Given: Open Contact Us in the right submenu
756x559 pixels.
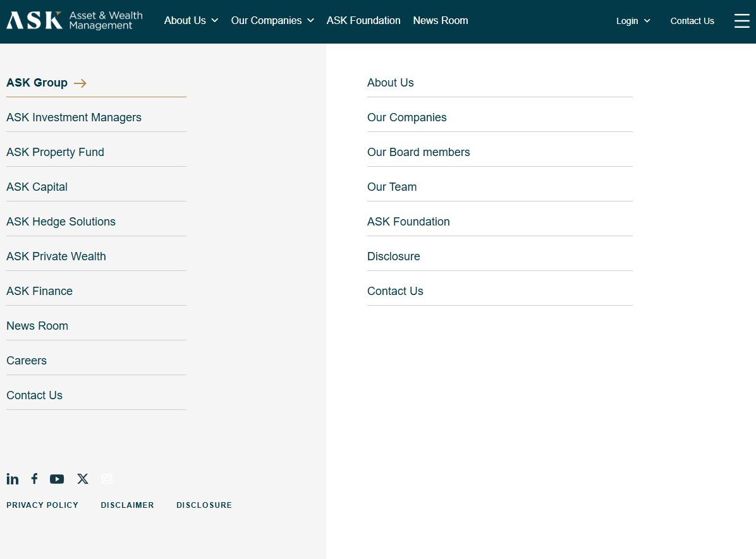Looking at the screenshot, I should [x=395, y=291].
